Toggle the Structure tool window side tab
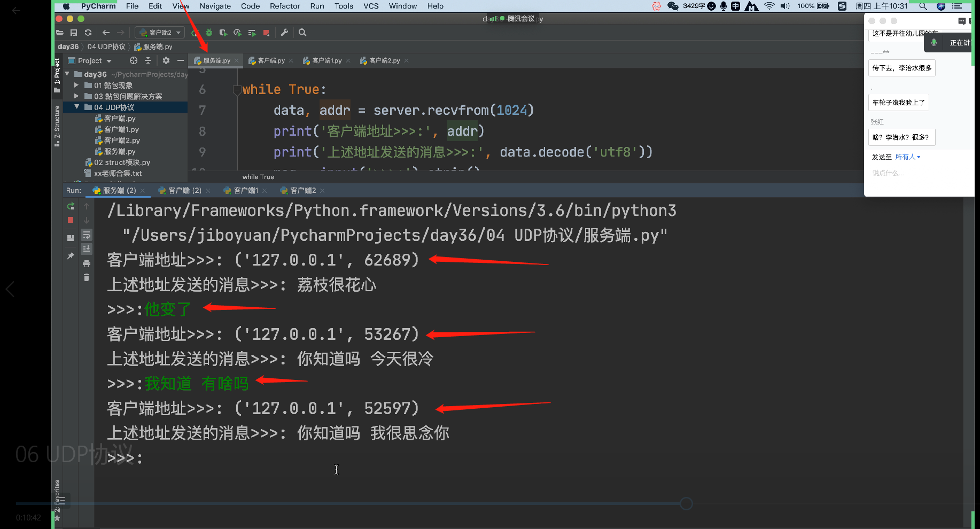The image size is (980, 529). (57, 126)
